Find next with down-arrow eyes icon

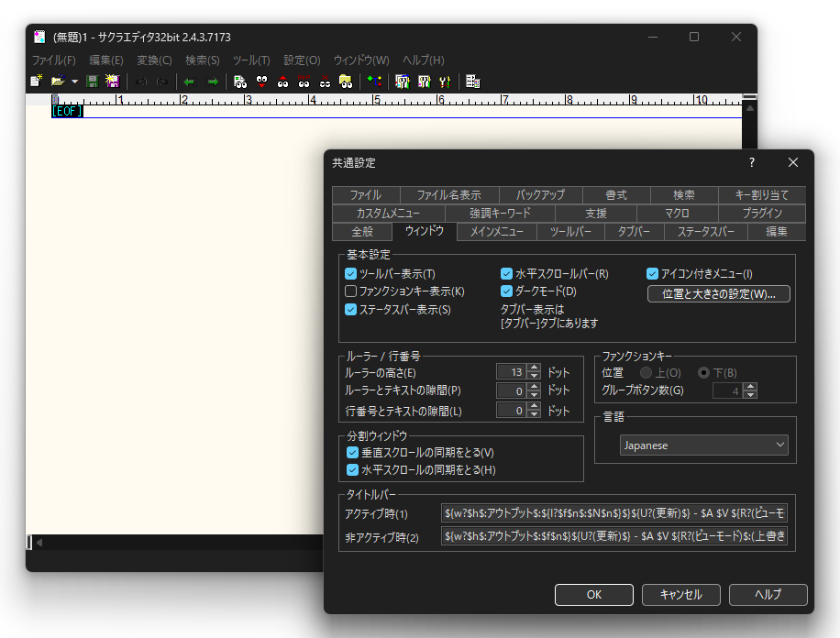[x=261, y=82]
